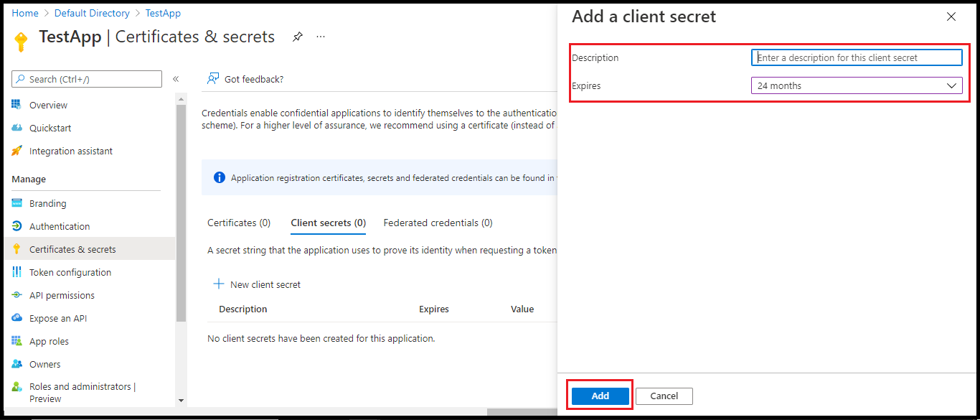Screen dimensions: 980x420
Task: Click the TestApp breadcrumb link
Action: pyautogui.click(x=163, y=13)
